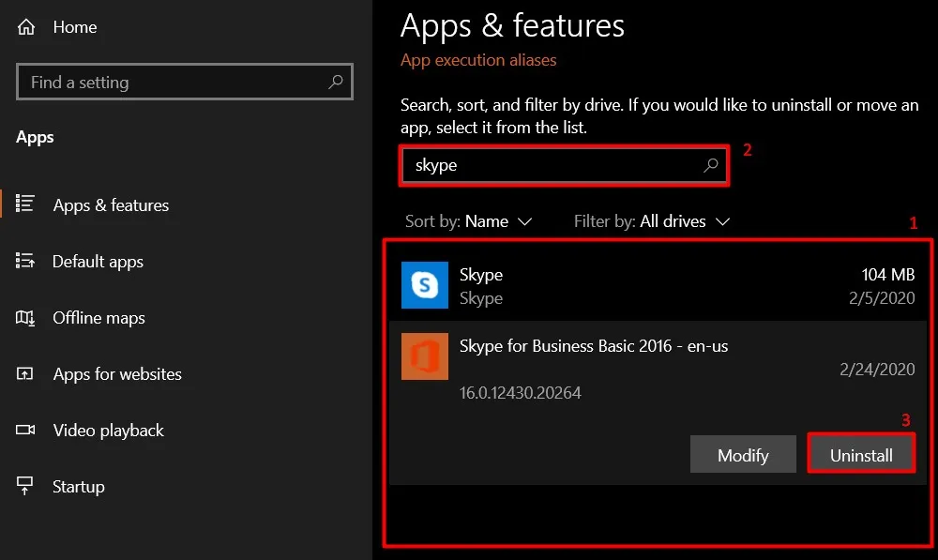Click the Home icon in sidebar
Viewport: 938px width, 560px height.
pos(25,27)
